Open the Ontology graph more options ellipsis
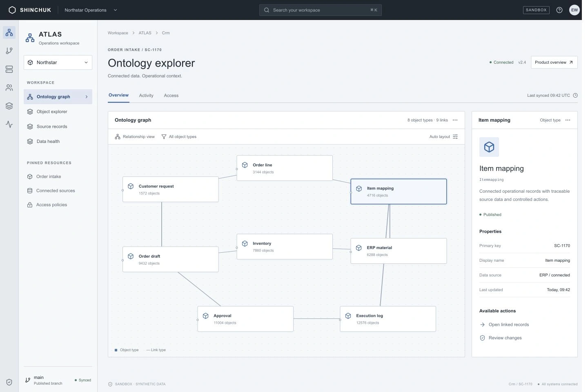588x392 pixels. pyautogui.click(x=455, y=120)
